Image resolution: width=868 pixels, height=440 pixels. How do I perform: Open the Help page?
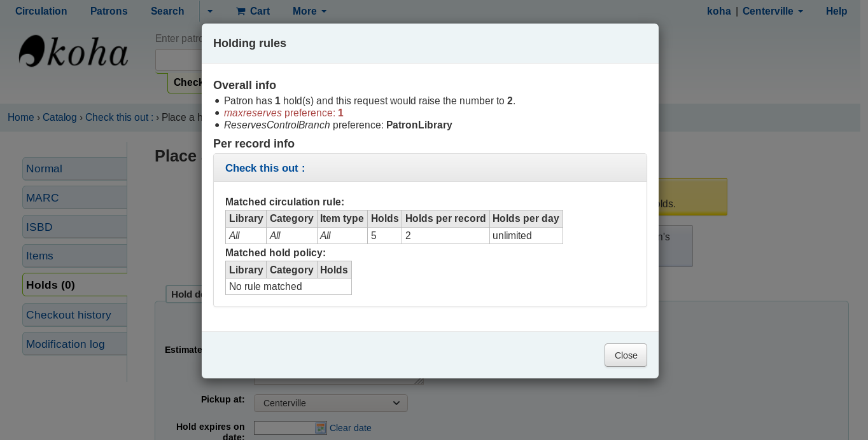pyautogui.click(x=836, y=11)
